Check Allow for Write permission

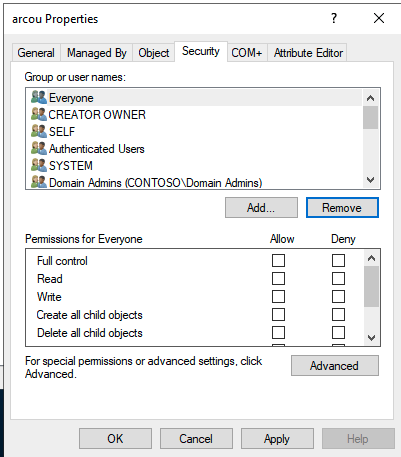(278, 296)
